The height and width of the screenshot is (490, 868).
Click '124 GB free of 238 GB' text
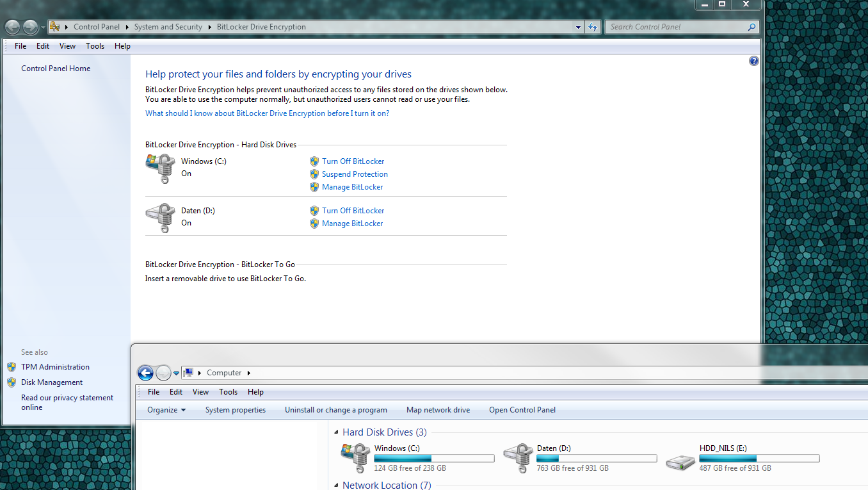[410, 468]
